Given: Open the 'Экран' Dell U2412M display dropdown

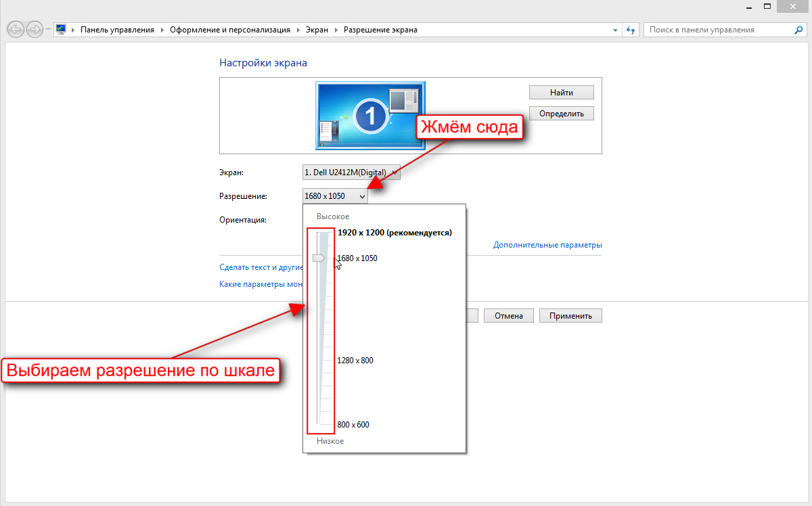Looking at the screenshot, I should [352, 172].
